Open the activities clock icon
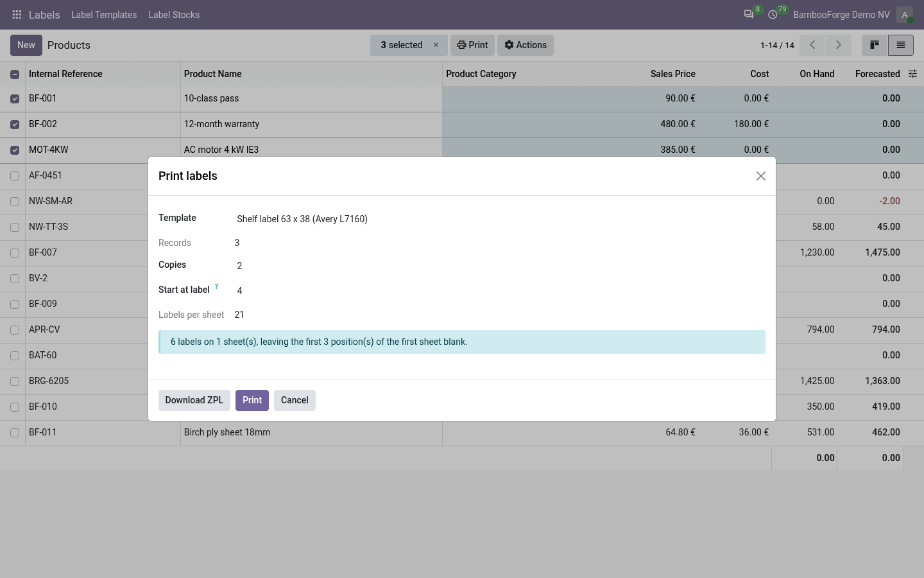 (773, 15)
